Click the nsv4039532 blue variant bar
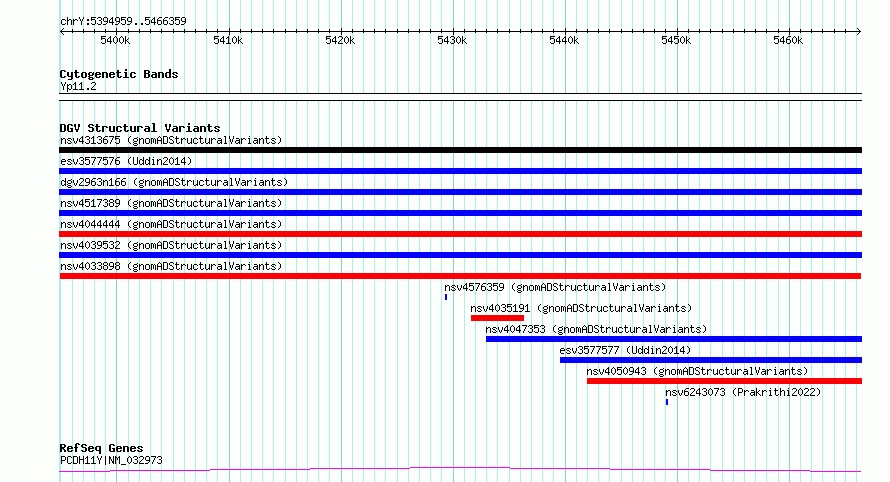 tap(460, 255)
